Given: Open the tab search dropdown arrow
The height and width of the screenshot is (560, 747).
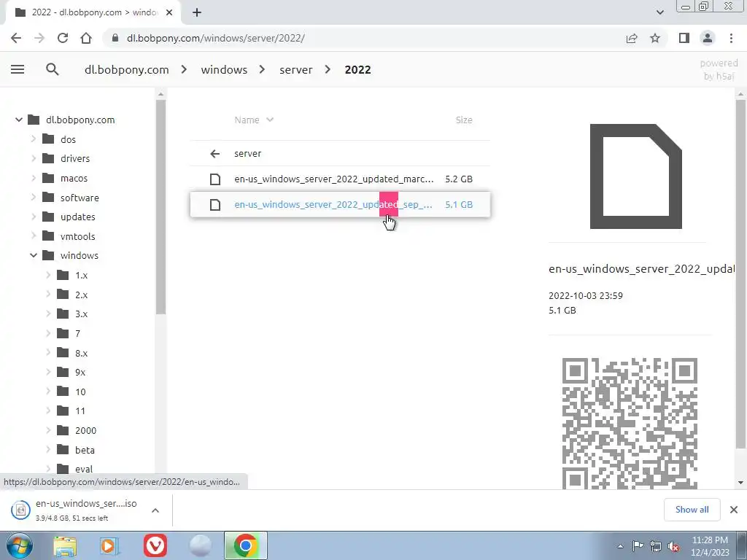Looking at the screenshot, I should 659,12.
